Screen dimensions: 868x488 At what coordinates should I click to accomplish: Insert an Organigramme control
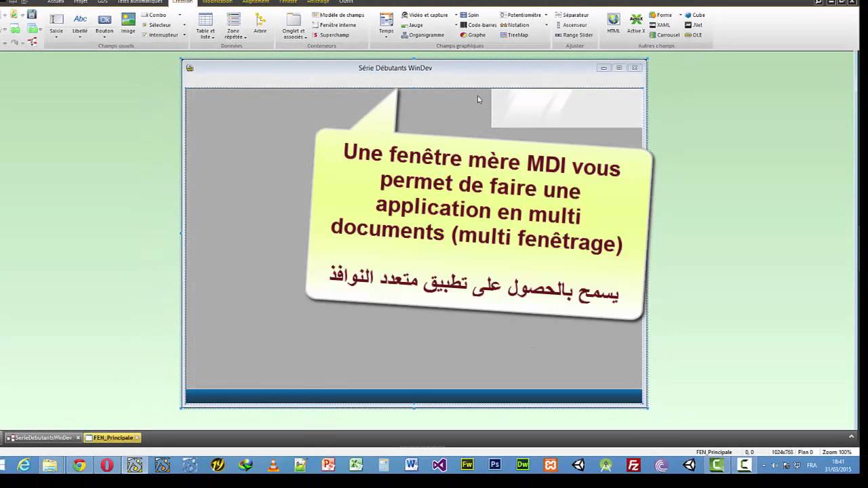[x=422, y=35]
